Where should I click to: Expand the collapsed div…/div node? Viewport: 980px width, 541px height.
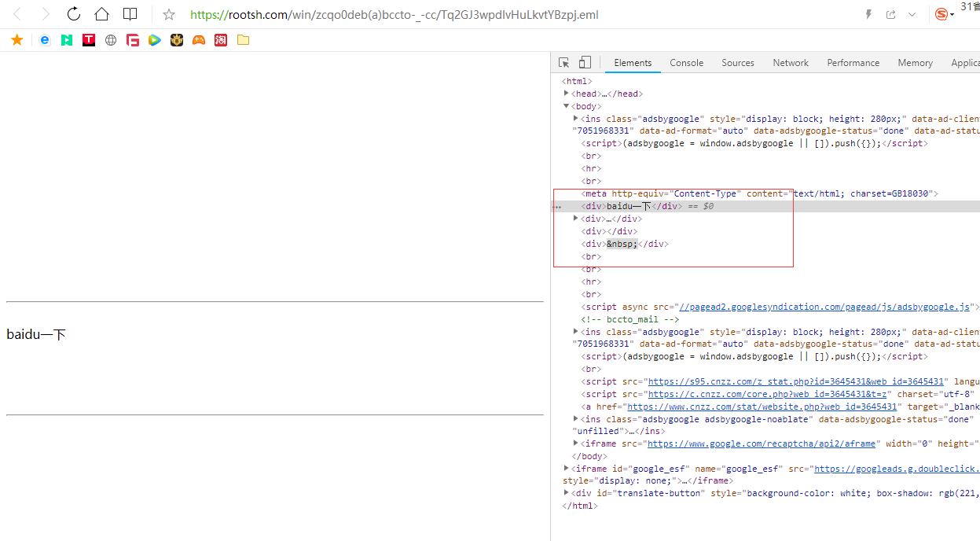tap(576, 219)
